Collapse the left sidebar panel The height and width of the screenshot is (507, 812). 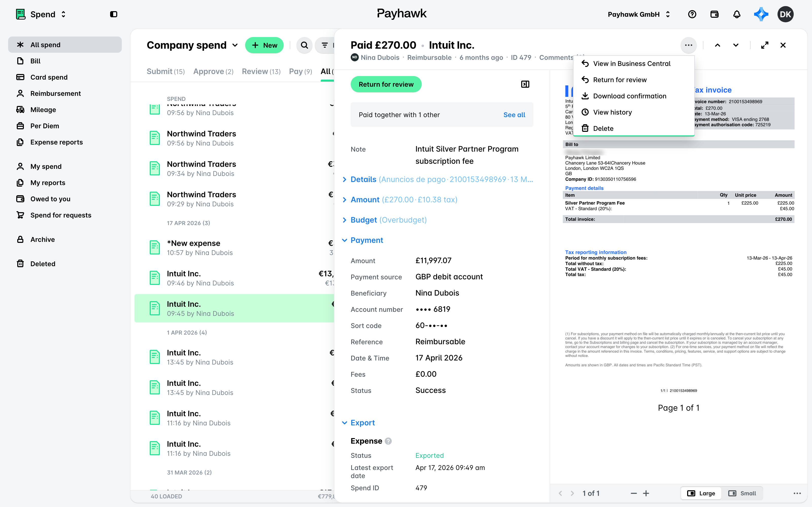pyautogui.click(x=114, y=14)
